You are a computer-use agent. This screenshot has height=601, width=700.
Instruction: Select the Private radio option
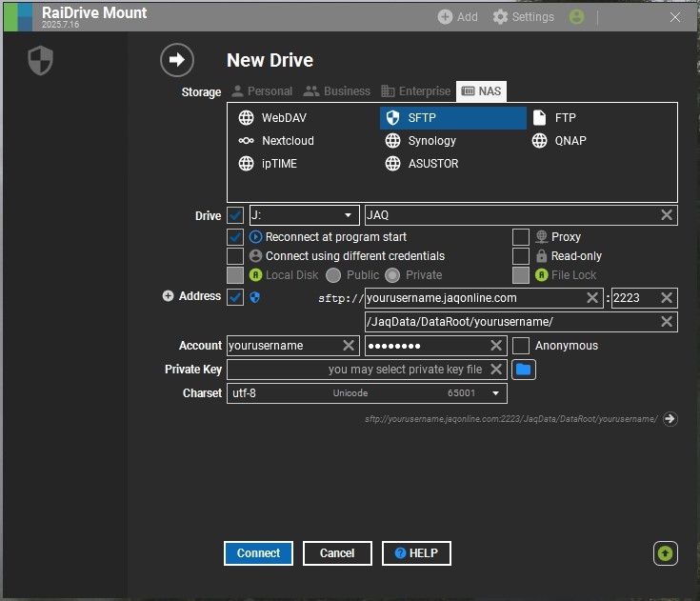tap(392, 275)
